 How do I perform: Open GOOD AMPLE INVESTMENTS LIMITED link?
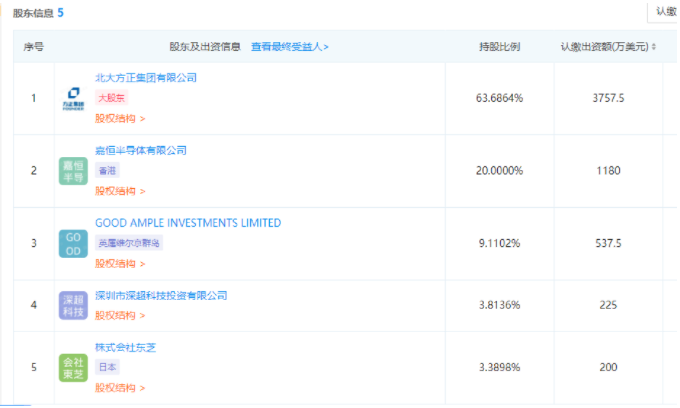click(188, 223)
